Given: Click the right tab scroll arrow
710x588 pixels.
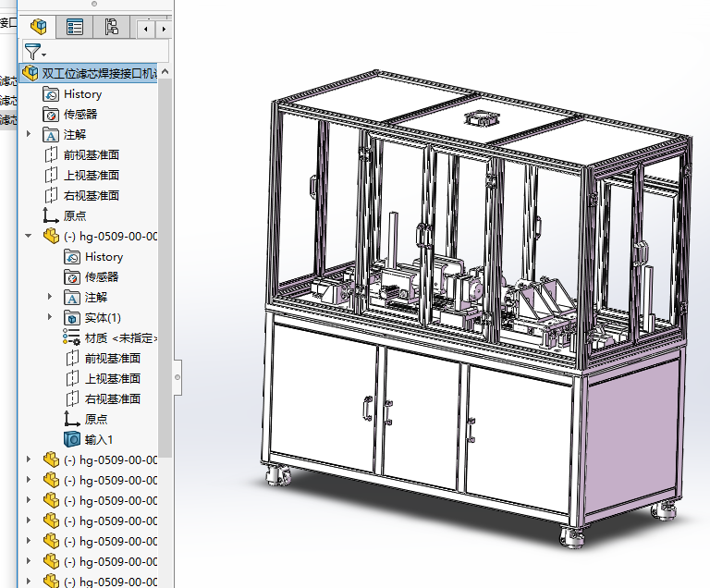Looking at the screenshot, I should [164, 29].
